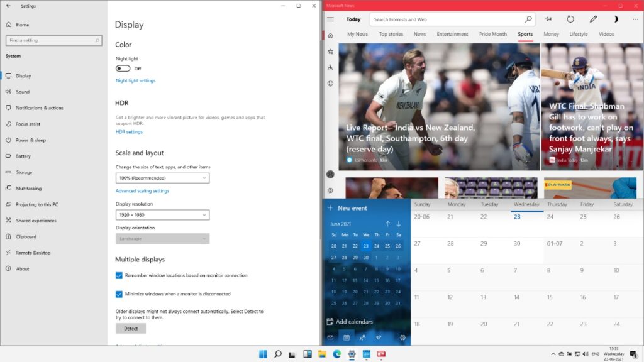
Task: Select the Sports tab in News
Action: [525, 34]
